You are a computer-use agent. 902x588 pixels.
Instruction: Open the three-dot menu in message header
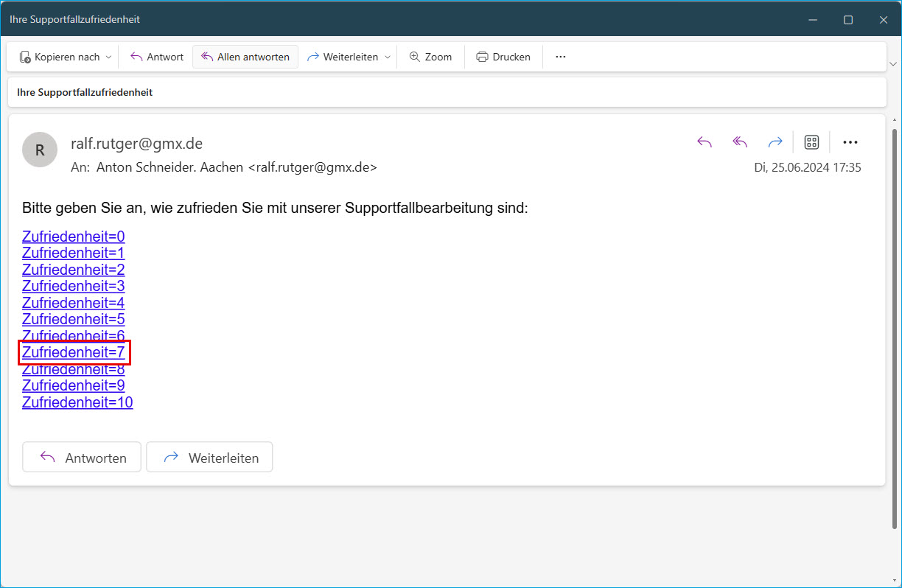(x=850, y=142)
